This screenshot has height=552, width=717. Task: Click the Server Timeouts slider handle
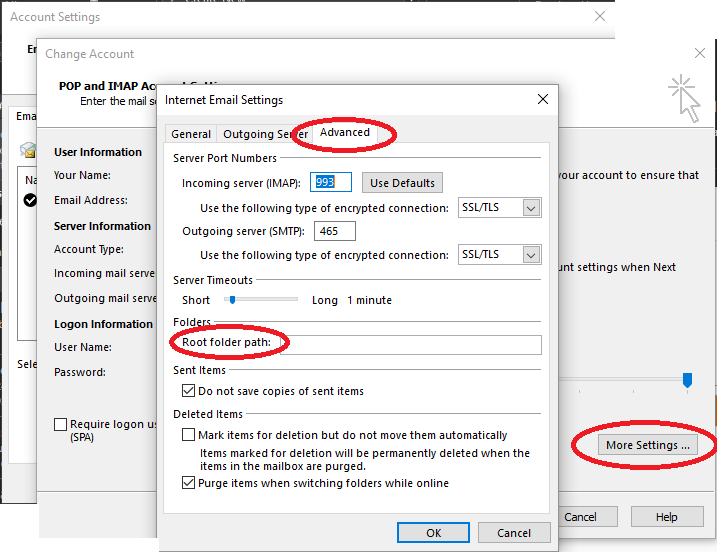point(233,300)
